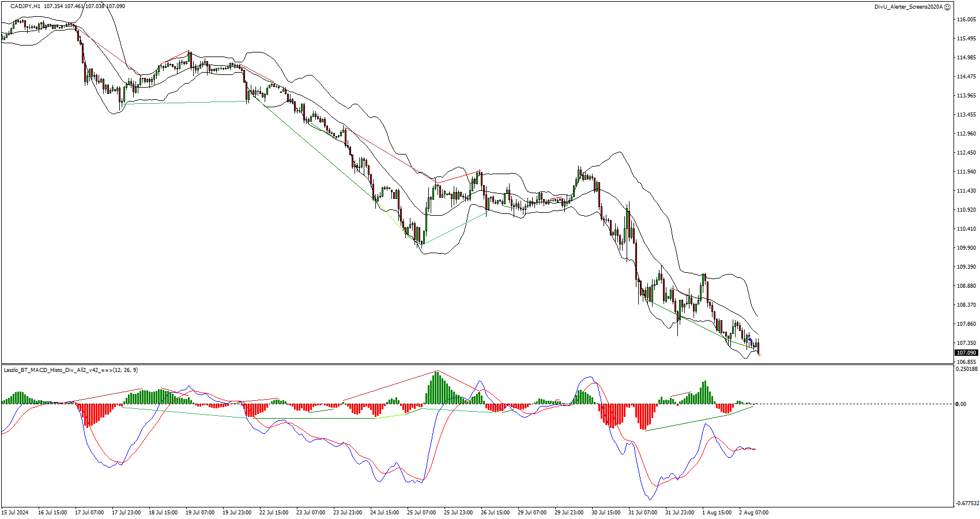Click the -0.677532 indicator scale minimum
The image size is (980, 519).
point(967,503)
